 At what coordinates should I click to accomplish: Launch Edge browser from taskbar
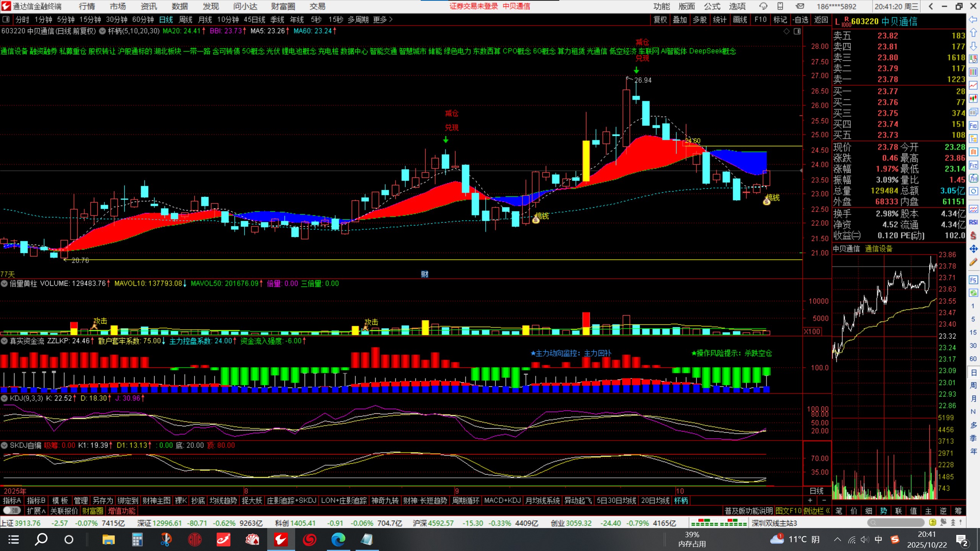[338, 540]
